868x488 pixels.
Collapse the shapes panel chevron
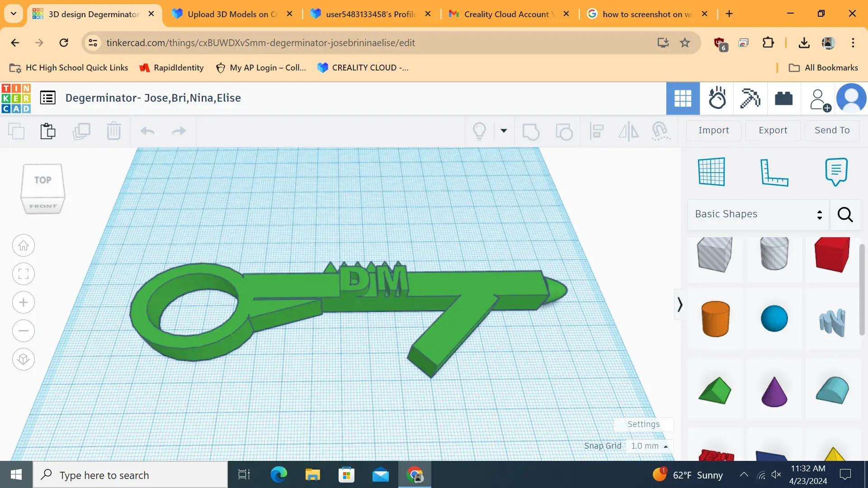click(x=679, y=304)
